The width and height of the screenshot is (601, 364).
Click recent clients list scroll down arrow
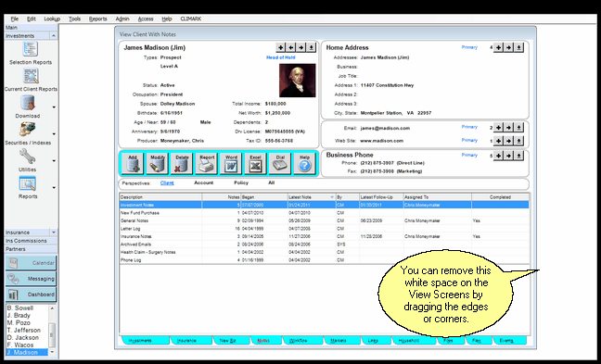pos(52,352)
